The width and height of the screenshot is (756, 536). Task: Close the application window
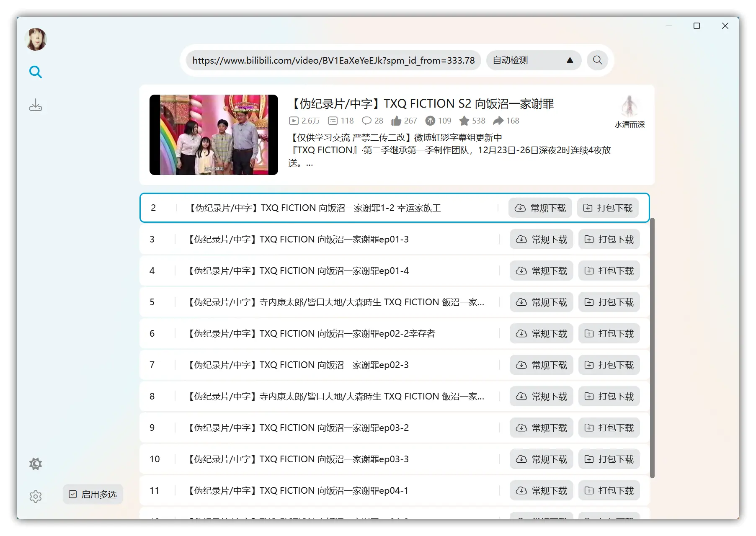pyautogui.click(x=725, y=26)
